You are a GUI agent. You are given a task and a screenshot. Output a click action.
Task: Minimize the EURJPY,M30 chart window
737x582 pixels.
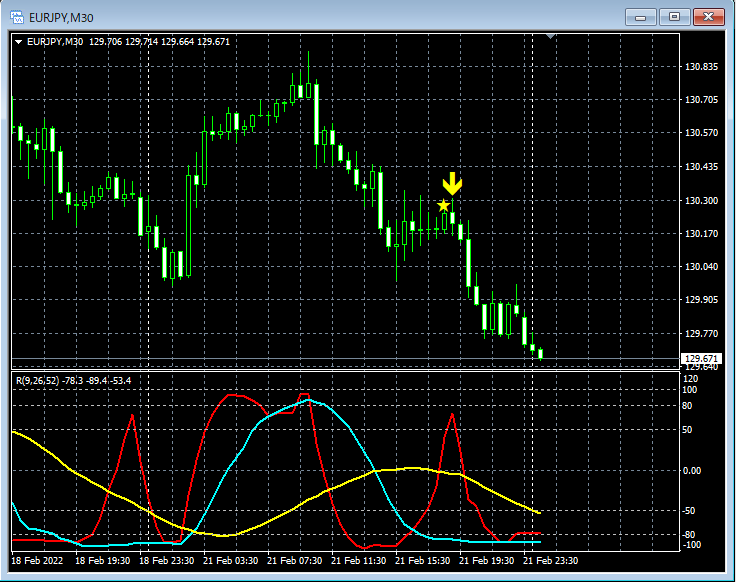coord(640,17)
